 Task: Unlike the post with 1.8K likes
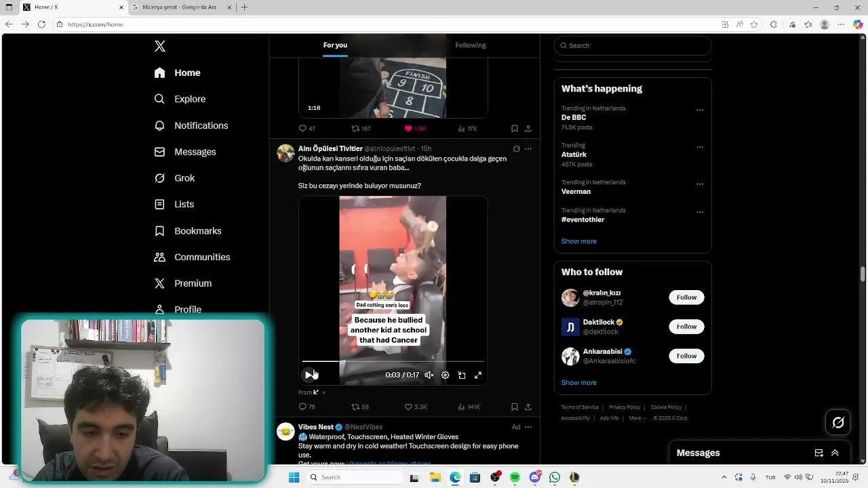416,128
